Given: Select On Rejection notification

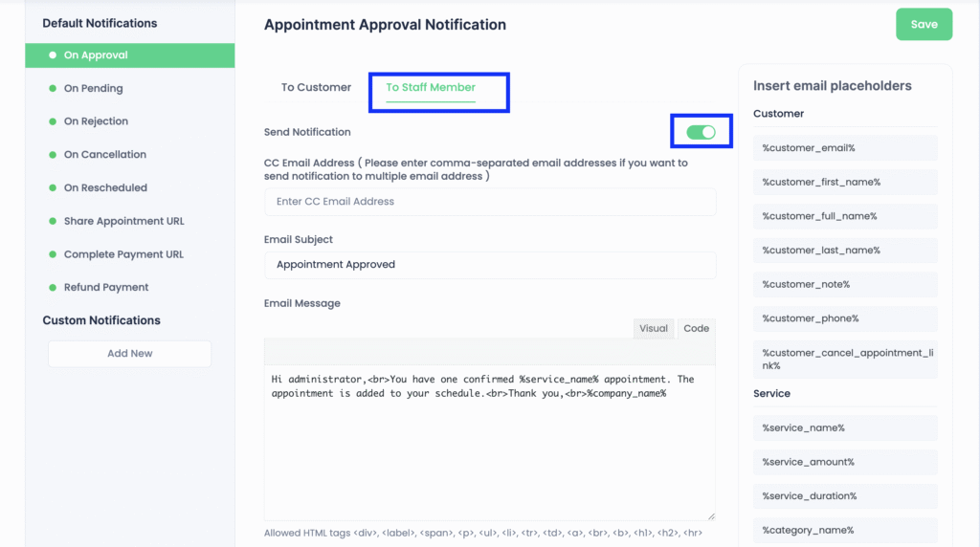Looking at the screenshot, I should (x=96, y=121).
